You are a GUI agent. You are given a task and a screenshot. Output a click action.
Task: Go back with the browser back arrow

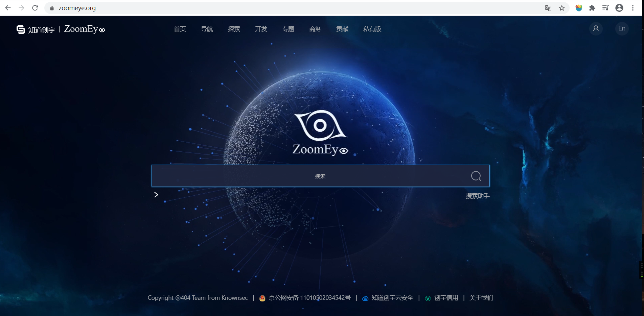coord(8,8)
